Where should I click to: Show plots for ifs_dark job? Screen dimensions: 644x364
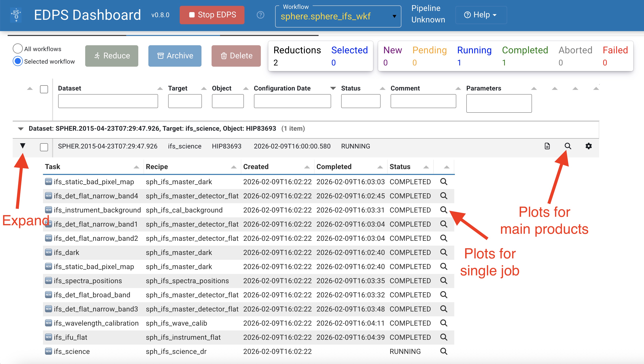click(x=444, y=252)
